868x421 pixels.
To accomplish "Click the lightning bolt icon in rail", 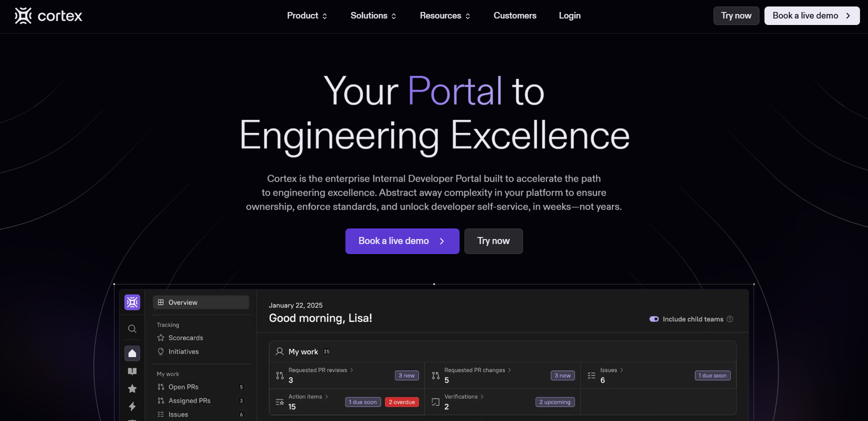I will [132, 406].
